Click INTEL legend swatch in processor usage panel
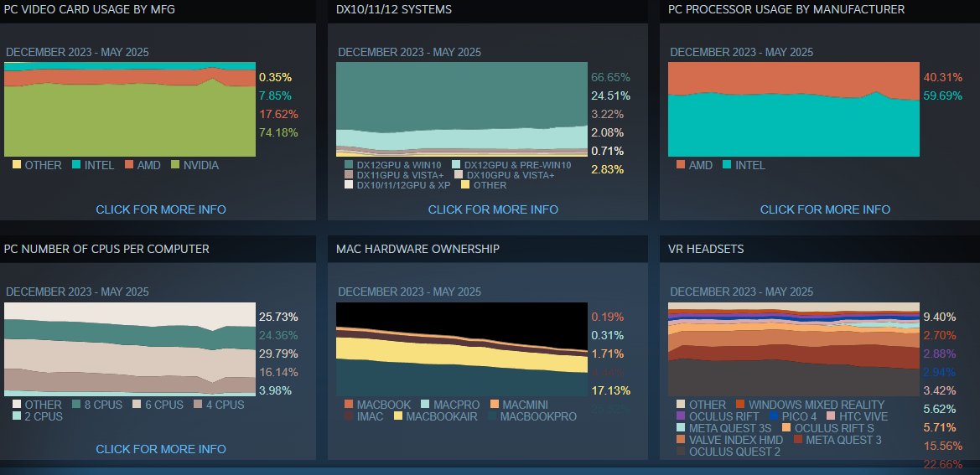Screen dimensions: 980x475 726,165
